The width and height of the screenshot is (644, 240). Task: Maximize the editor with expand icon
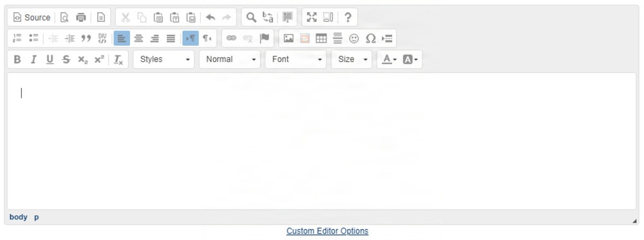(312, 17)
